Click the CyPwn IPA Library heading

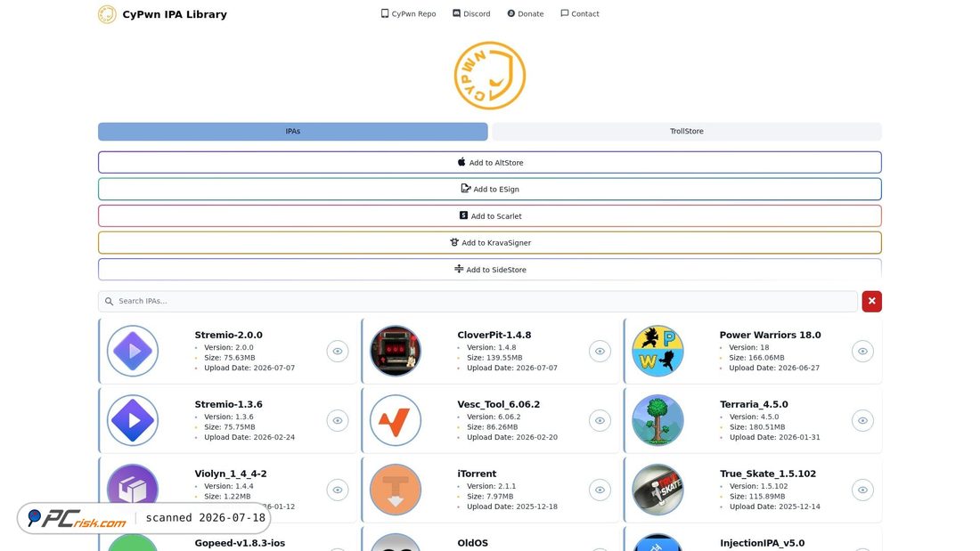tap(175, 14)
